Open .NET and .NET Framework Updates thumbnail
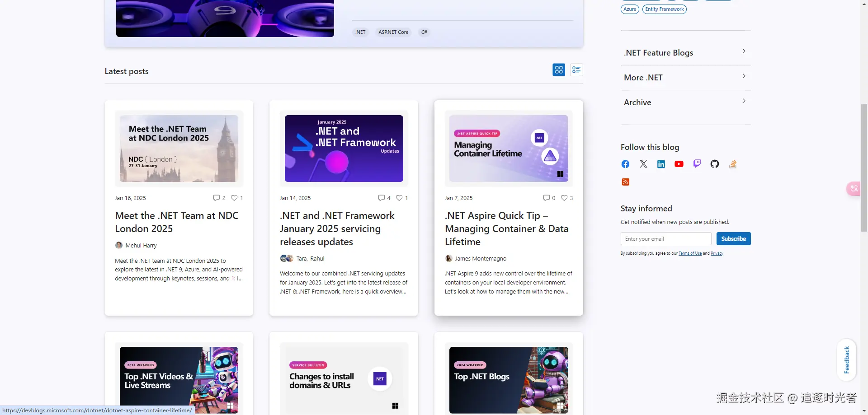This screenshot has height=415, width=868. tap(344, 149)
